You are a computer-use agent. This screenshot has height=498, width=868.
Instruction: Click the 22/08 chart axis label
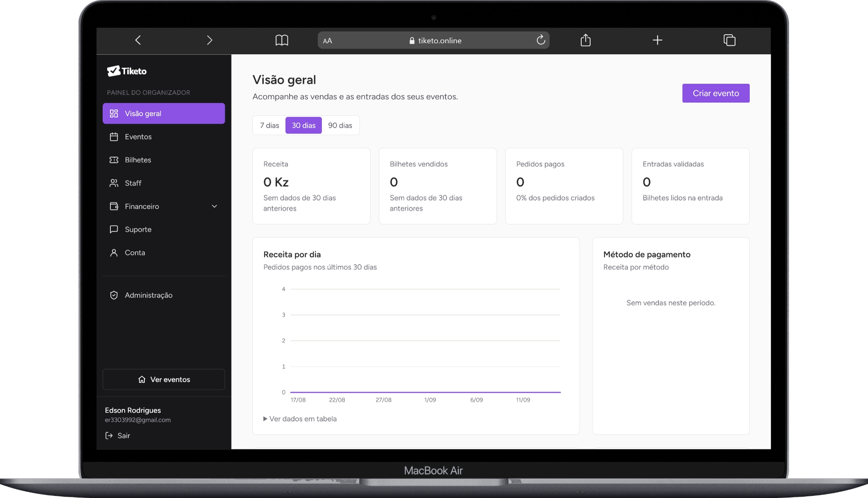tap(337, 400)
